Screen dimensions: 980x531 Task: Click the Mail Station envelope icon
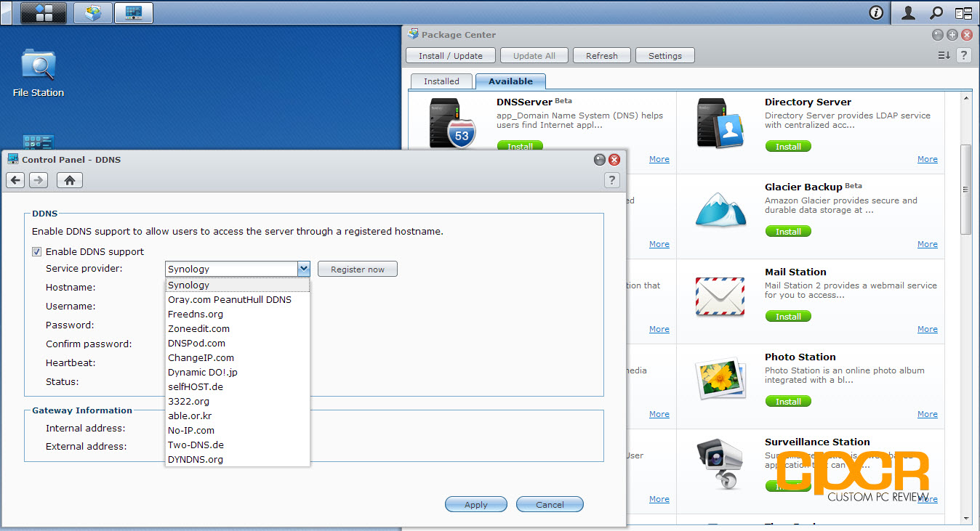click(x=720, y=296)
